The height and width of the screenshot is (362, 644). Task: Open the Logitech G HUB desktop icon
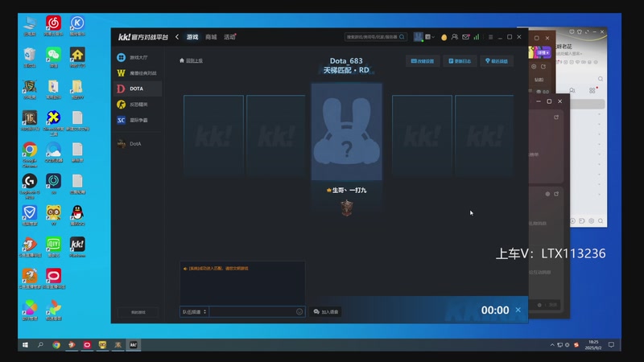(30, 187)
